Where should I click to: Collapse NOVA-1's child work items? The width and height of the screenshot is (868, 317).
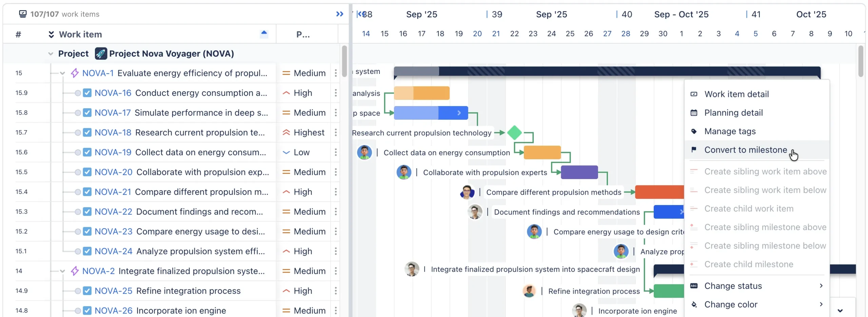click(62, 73)
